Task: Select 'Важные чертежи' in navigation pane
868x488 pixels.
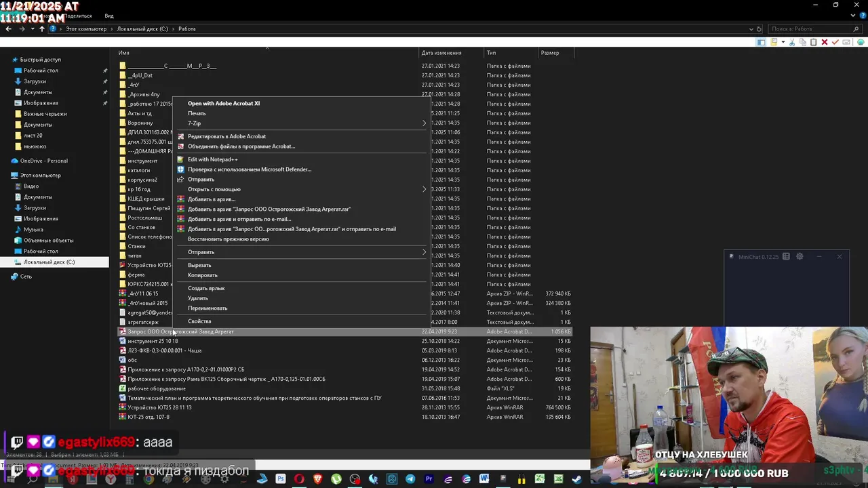Action: (x=45, y=114)
